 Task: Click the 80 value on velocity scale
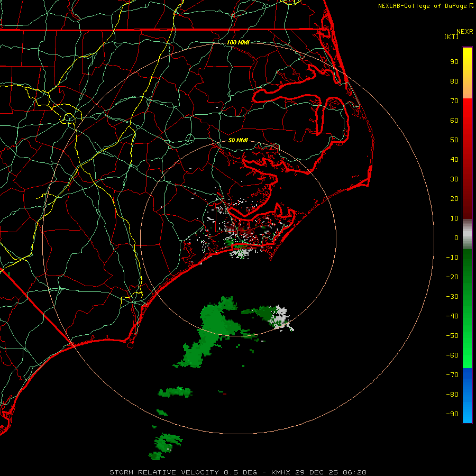pos(454,81)
